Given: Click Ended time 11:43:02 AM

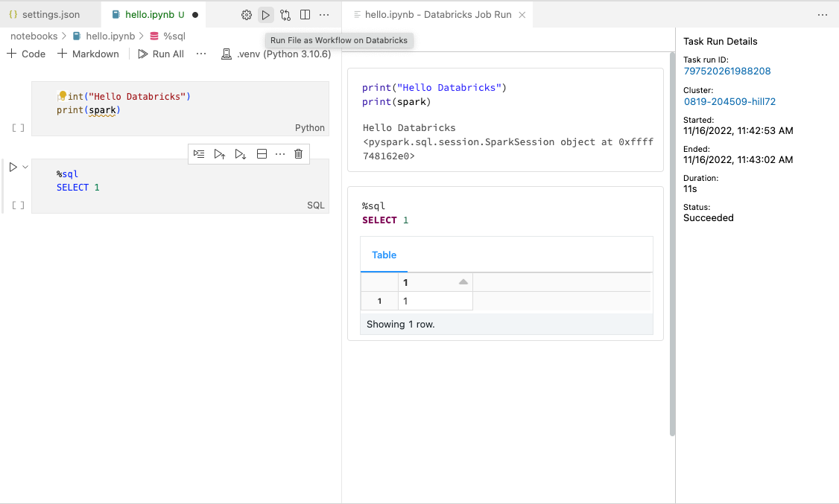Looking at the screenshot, I should [738, 160].
